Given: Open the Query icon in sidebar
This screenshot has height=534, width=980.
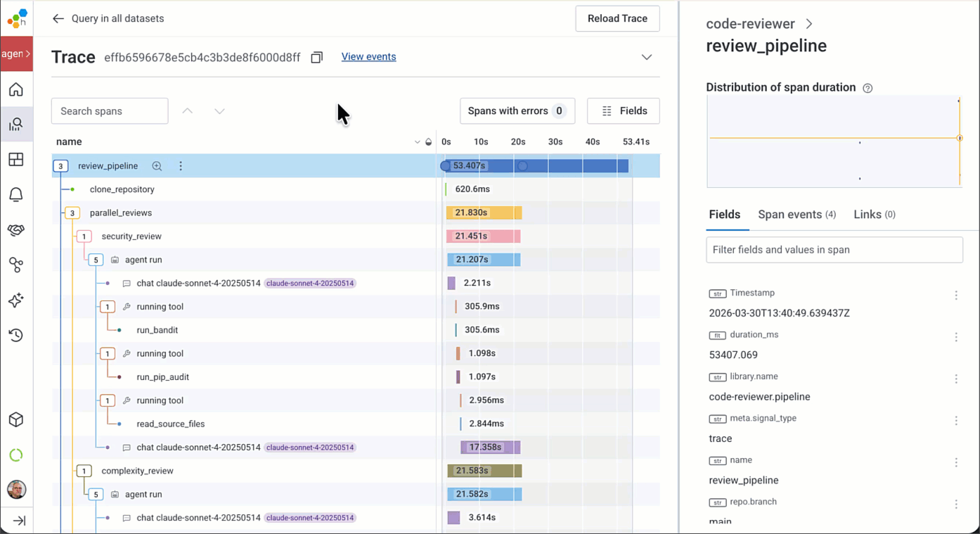Looking at the screenshot, I should point(16,125).
